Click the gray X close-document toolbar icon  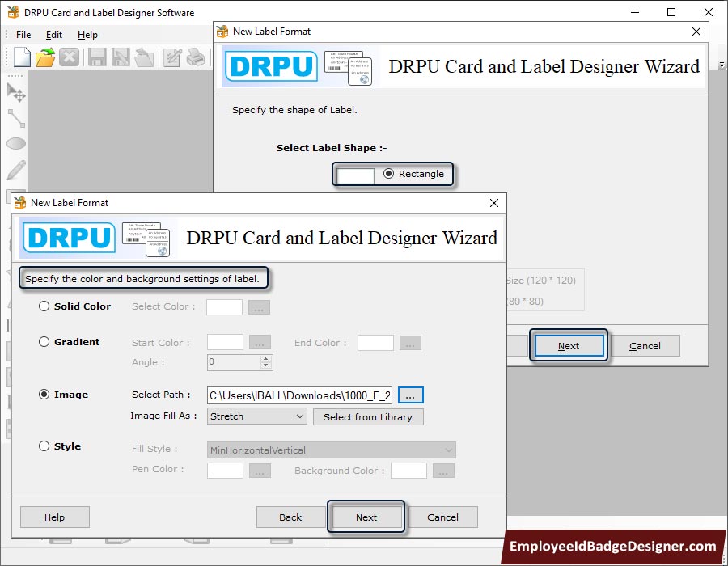[x=70, y=57]
